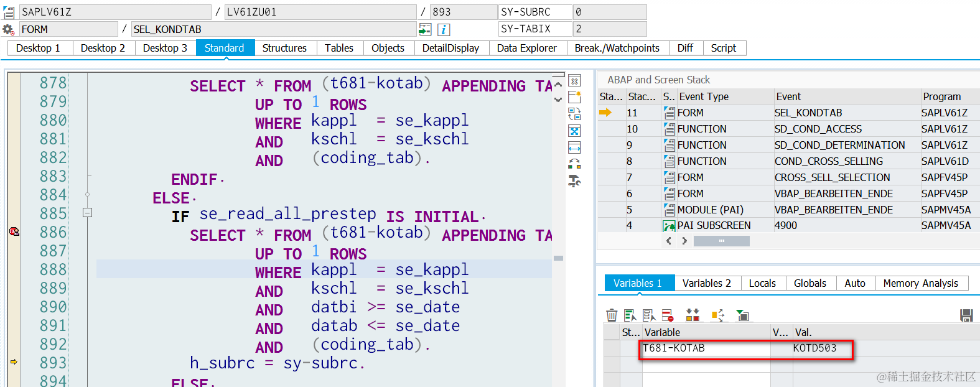Click the down chevron beside the code editor

click(558, 99)
